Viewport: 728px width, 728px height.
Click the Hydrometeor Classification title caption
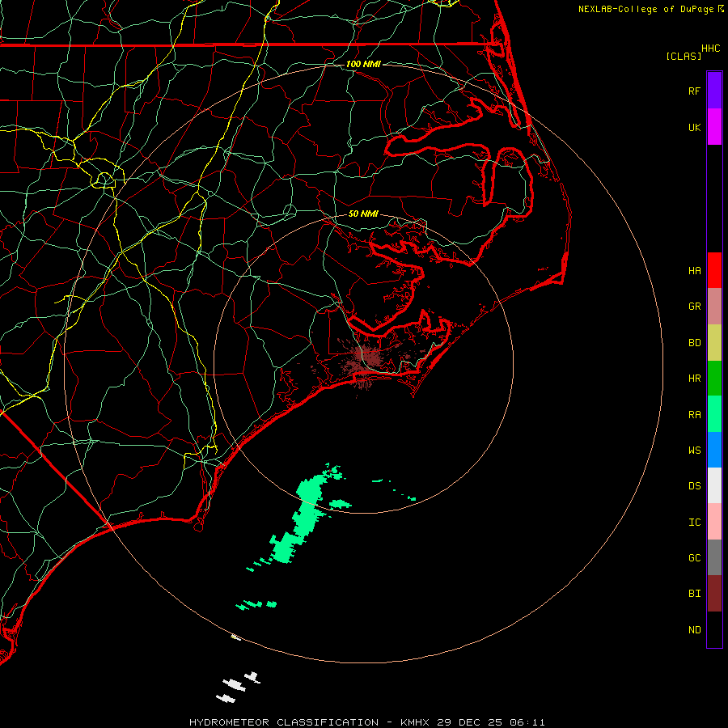tap(366, 722)
